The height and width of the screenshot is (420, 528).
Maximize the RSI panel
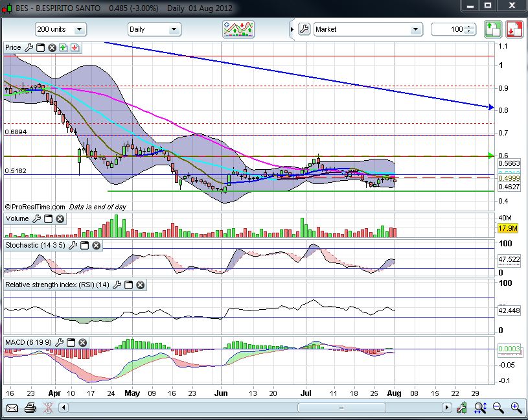128,285
